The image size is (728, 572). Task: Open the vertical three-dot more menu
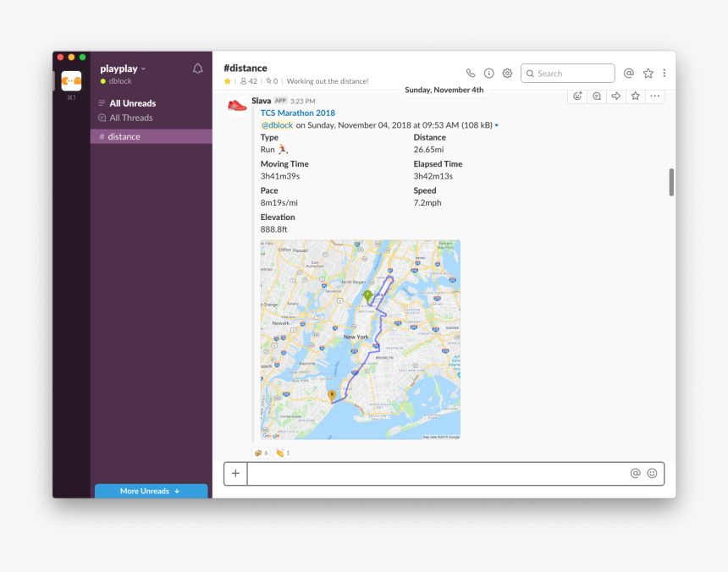(x=665, y=74)
